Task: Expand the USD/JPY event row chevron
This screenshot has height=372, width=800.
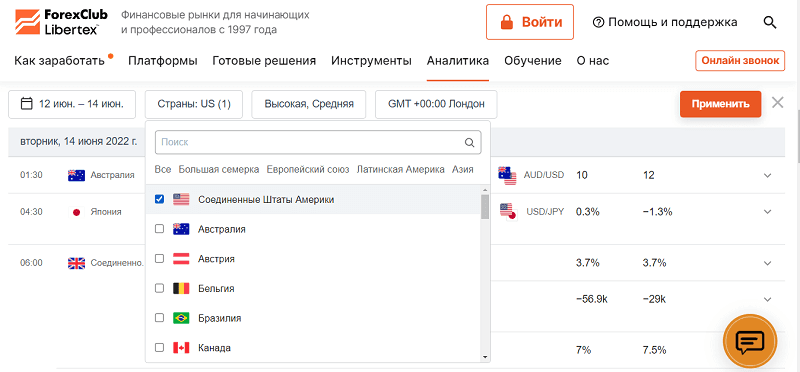Action: [768, 212]
